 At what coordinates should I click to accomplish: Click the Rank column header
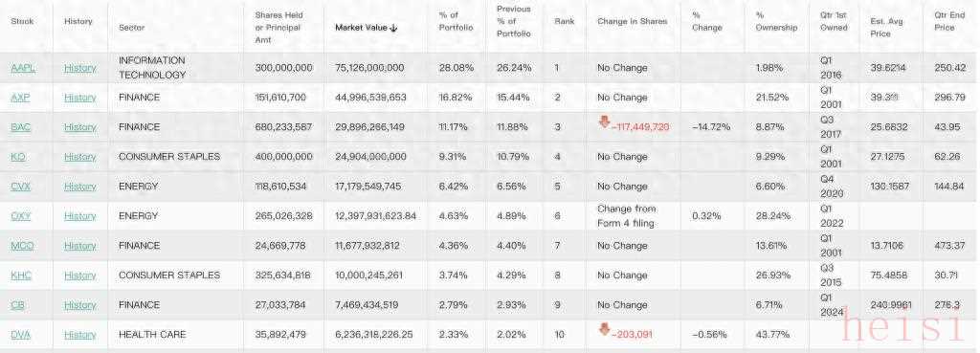click(565, 21)
